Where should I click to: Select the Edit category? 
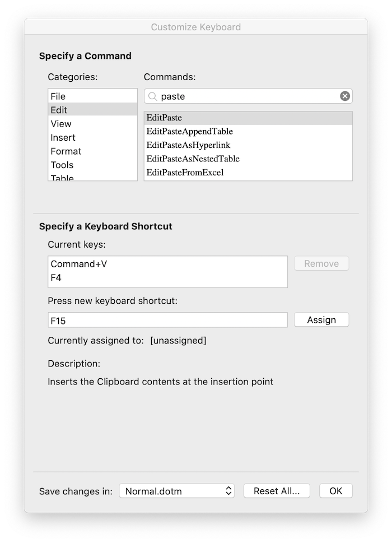click(x=93, y=110)
